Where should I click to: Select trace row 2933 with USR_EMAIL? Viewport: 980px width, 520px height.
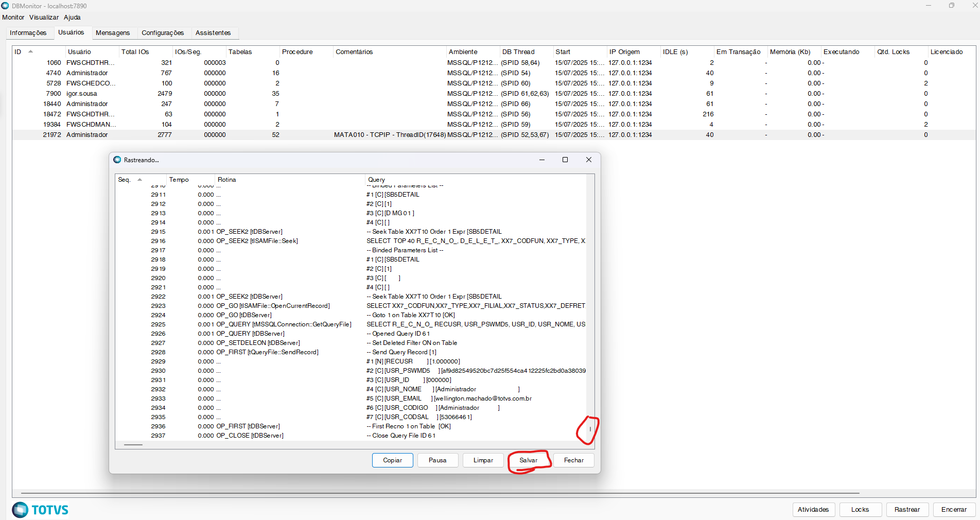[351, 398]
